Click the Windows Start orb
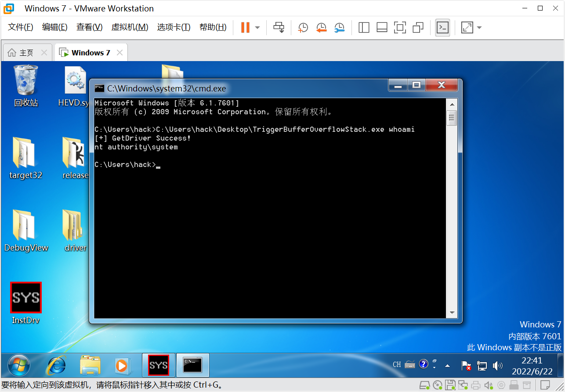Screen dimensions: 565x392 19,366
